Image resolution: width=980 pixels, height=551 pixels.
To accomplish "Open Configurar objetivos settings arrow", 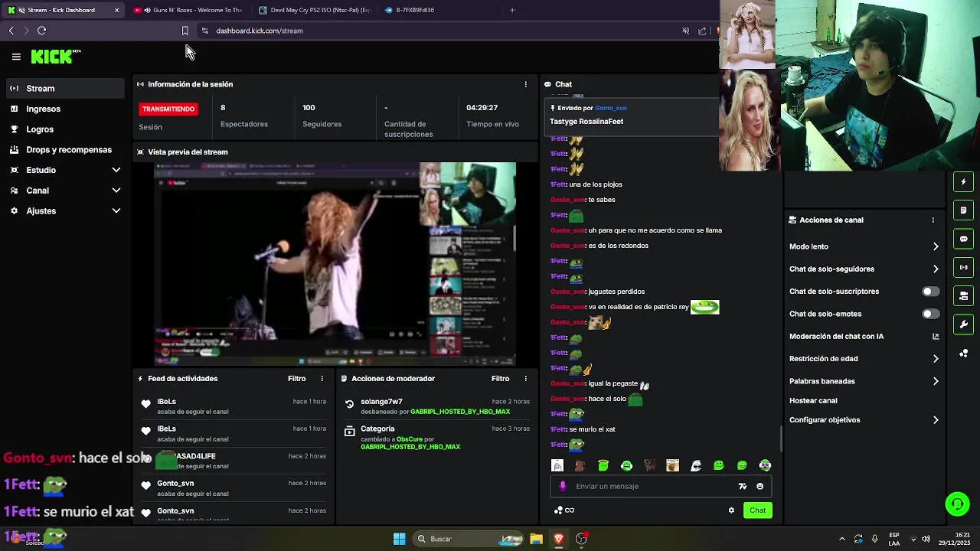I will pos(936,420).
